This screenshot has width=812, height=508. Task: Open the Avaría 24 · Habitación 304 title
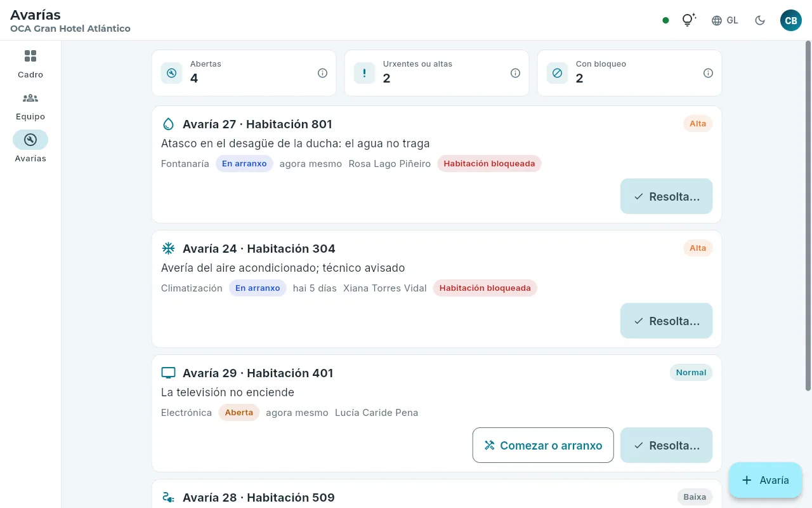click(259, 248)
